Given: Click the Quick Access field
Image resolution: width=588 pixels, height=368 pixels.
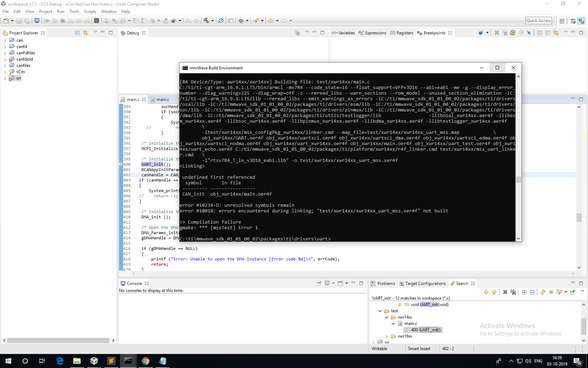Looking at the screenshot, I should 539,21.
